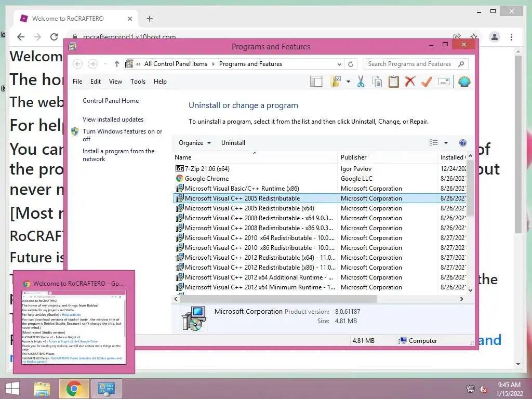Click the blue Help question mark icon
Viewport: 532px width, 399px height.
(462, 143)
